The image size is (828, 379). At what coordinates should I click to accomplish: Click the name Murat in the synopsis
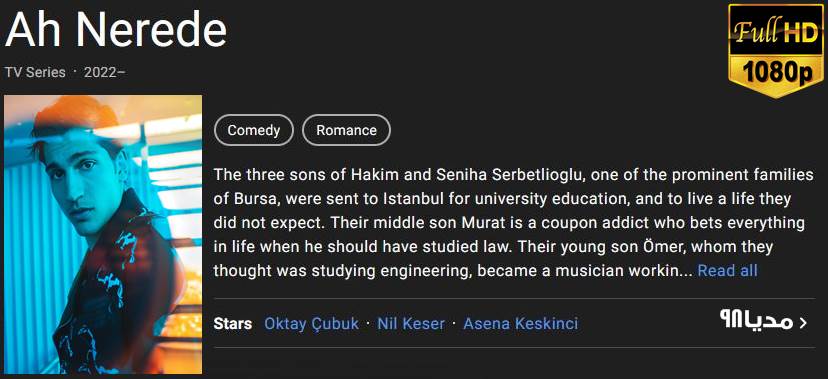point(478,222)
